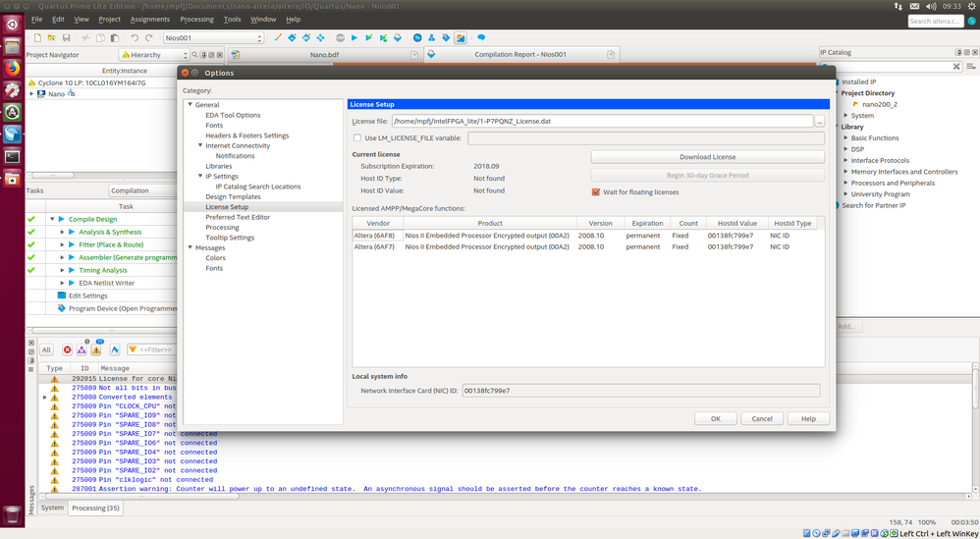This screenshot has height=539, width=980.
Task: Enable Use LM_LICENSE_FILE variable checkbox
Action: click(x=357, y=138)
